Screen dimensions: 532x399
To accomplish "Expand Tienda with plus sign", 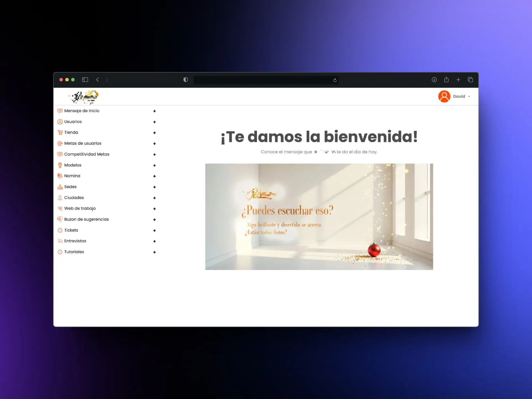I will [155, 133].
